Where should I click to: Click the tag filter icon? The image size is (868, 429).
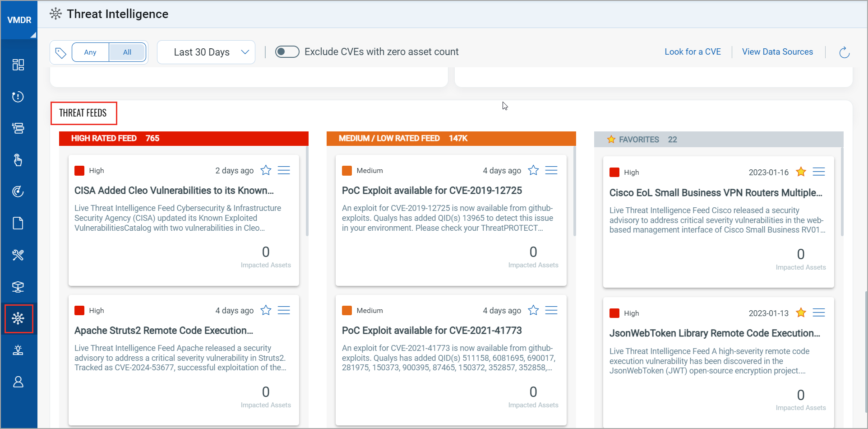tap(61, 53)
